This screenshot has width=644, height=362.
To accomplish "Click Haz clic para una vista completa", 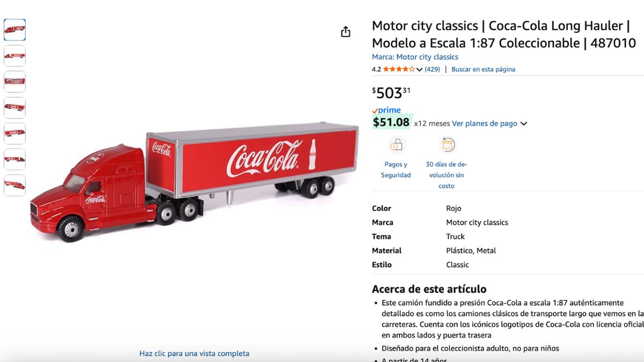I will click(x=194, y=353).
